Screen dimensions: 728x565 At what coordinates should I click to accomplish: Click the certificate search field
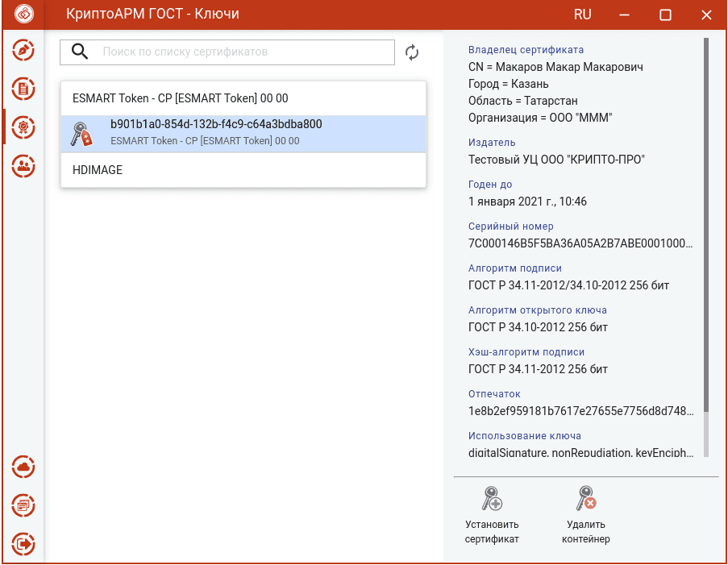coord(227,52)
